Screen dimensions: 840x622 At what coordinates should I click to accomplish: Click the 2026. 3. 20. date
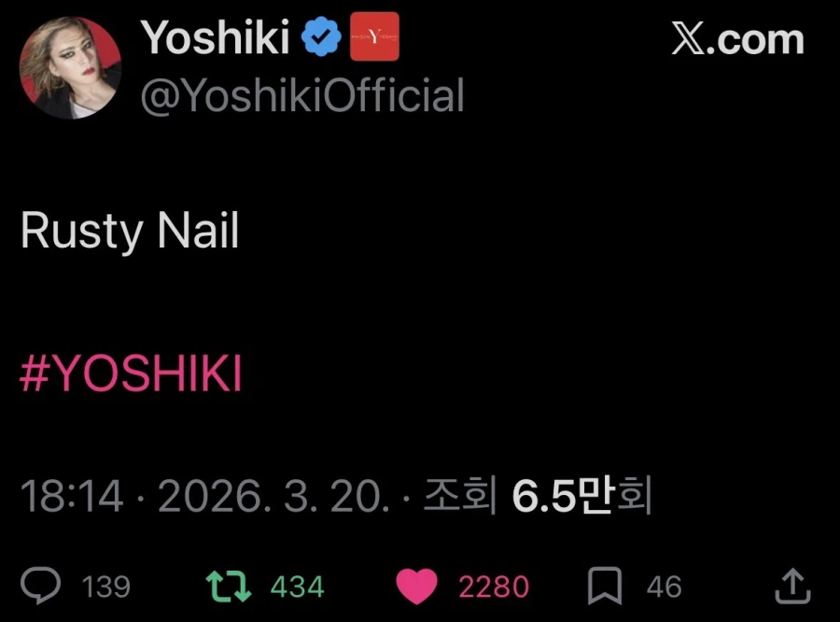click(273, 497)
